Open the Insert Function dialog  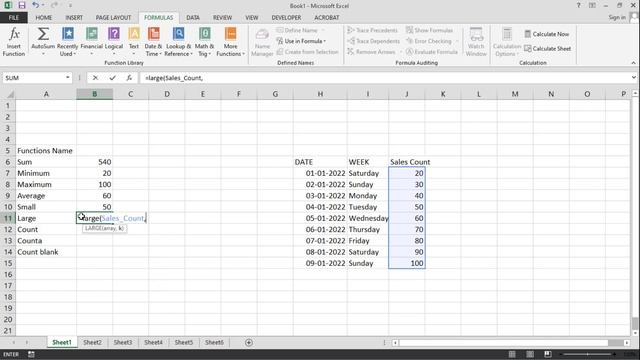(14, 42)
